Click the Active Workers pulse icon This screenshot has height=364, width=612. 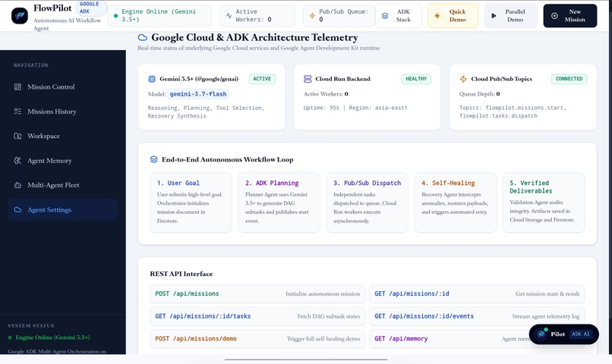coord(229,16)
